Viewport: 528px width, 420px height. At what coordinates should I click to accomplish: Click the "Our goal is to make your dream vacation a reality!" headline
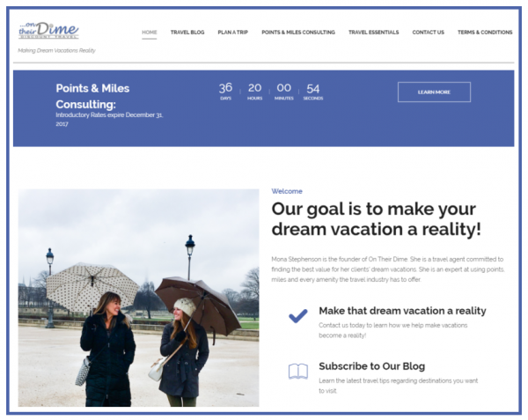pos(376,219)
